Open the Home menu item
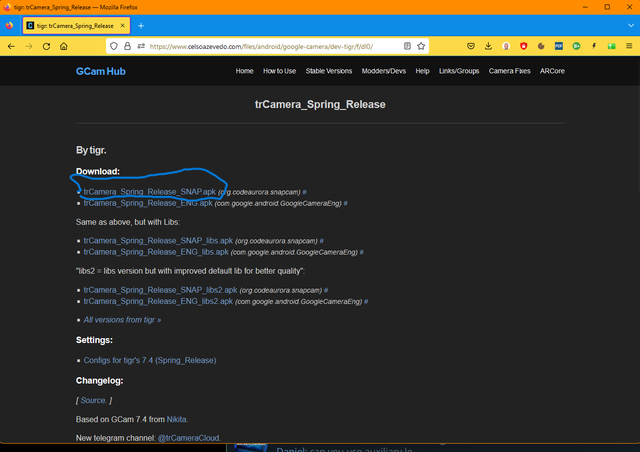 pos(244,71)
